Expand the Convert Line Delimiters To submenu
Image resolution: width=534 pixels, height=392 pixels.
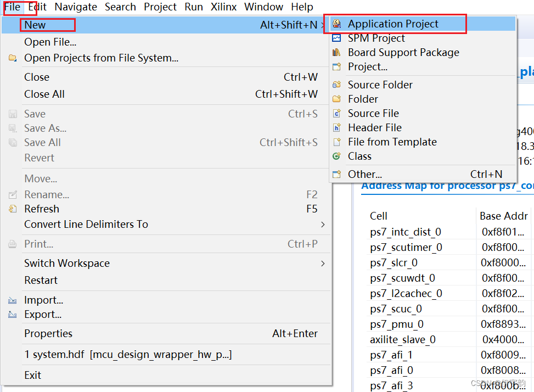tap(323, 225)
